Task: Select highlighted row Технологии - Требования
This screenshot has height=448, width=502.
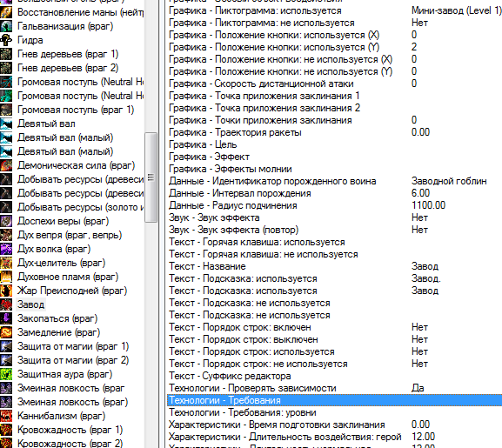Action: pyautogui.click(x=335, y=400)
